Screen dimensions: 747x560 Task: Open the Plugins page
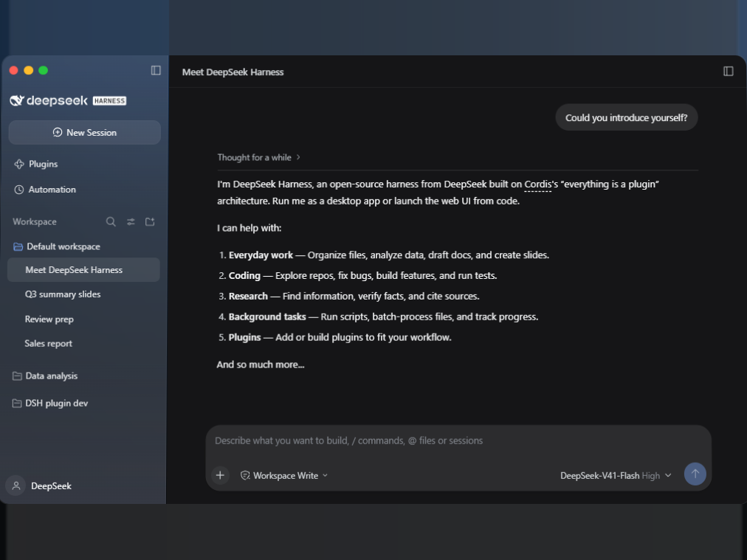tap(36, 164)
